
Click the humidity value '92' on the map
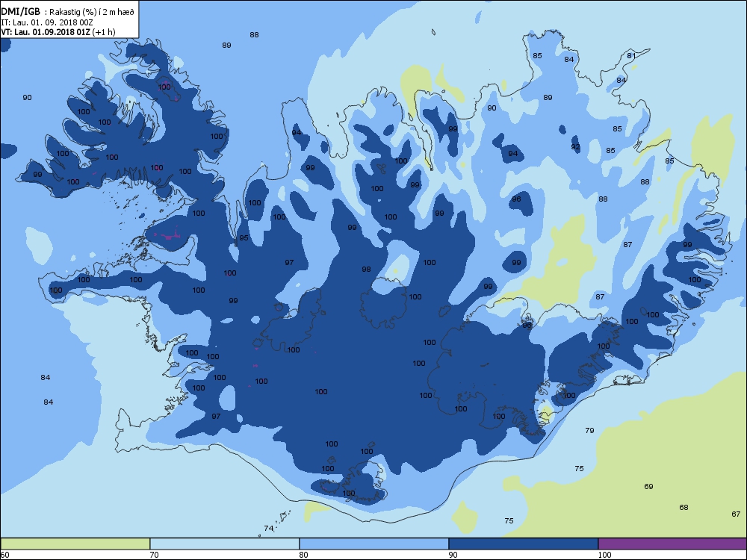point(575,146)
